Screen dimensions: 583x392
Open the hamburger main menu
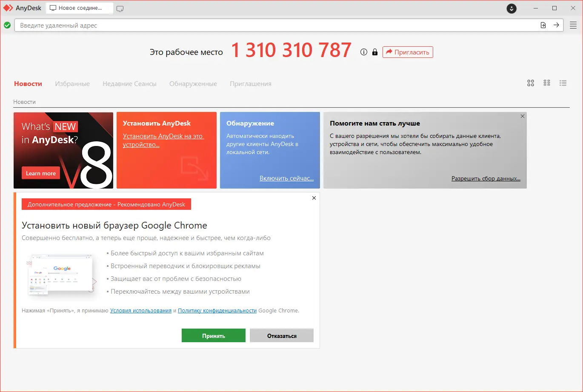[573, 26]
